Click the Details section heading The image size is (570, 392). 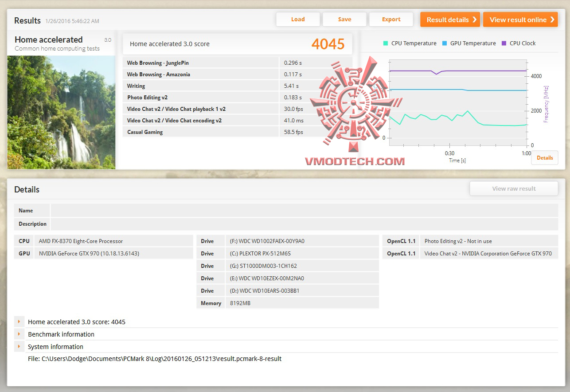(x=27, y=189)
